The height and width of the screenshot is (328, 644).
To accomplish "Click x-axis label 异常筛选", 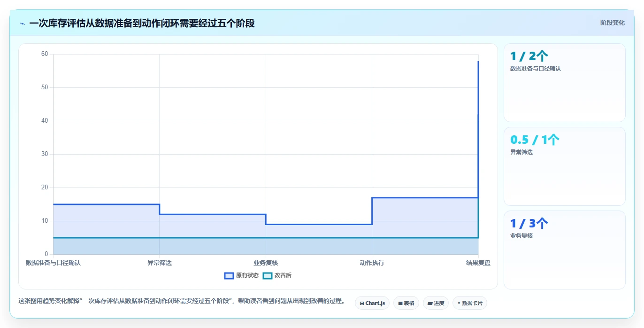I will point(160,263).
